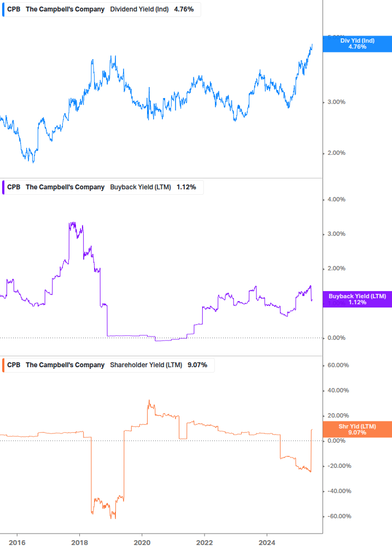Click the 0.00% axis label in buyback panel
This screenshot has width=392, height=550.
coord(336,338)
